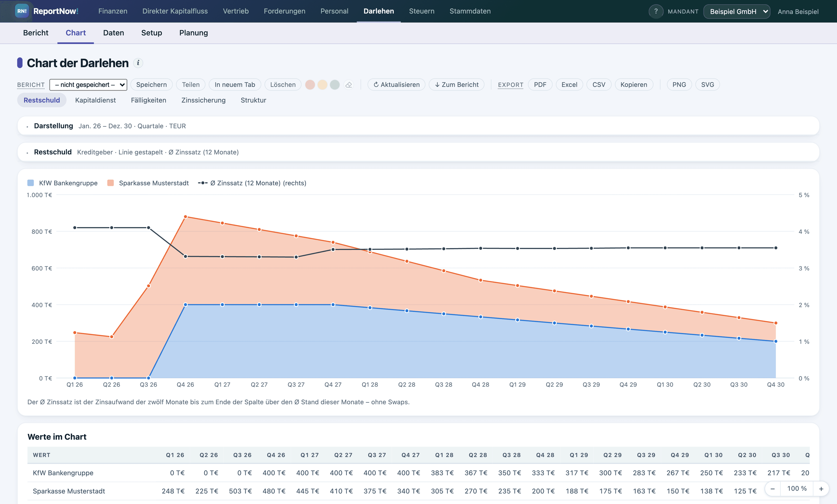The height and width of the screenshot is (504, 837).
Task: Click the Speichern button
Action: pyautogui.click(x=151, y=85)
